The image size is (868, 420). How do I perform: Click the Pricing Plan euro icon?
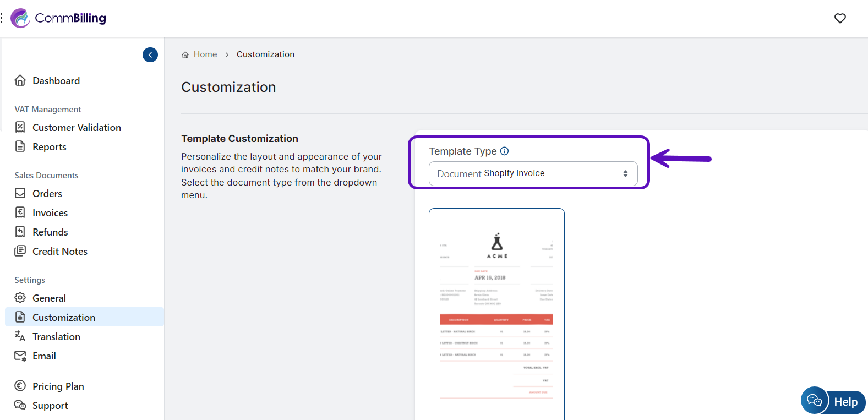(20, 386)
